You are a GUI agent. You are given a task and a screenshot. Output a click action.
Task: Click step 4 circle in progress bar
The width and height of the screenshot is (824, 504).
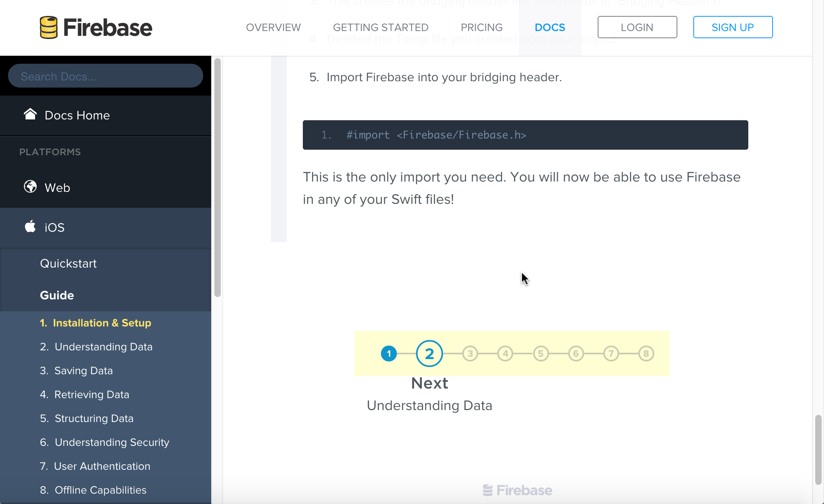coord(505,354)
